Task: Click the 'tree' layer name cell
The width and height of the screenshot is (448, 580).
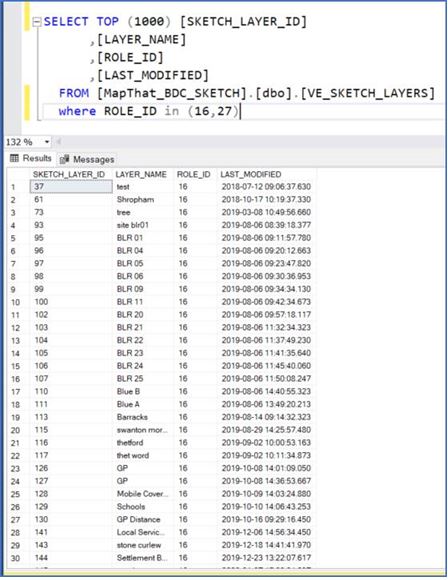Action: (x=143, y=213)
